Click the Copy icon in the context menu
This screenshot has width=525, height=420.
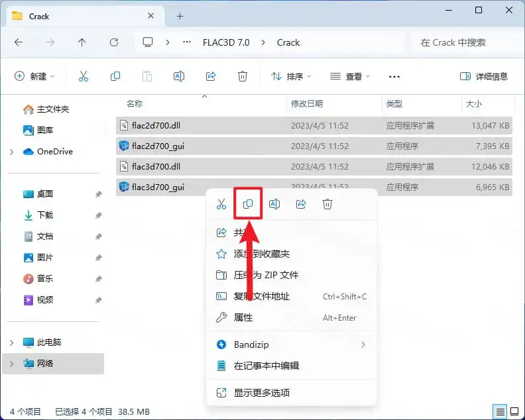(248, 204)
